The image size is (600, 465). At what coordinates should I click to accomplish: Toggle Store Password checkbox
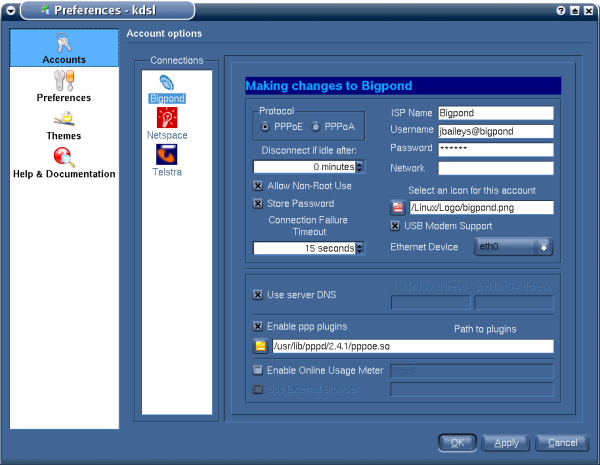coord(258,204)
